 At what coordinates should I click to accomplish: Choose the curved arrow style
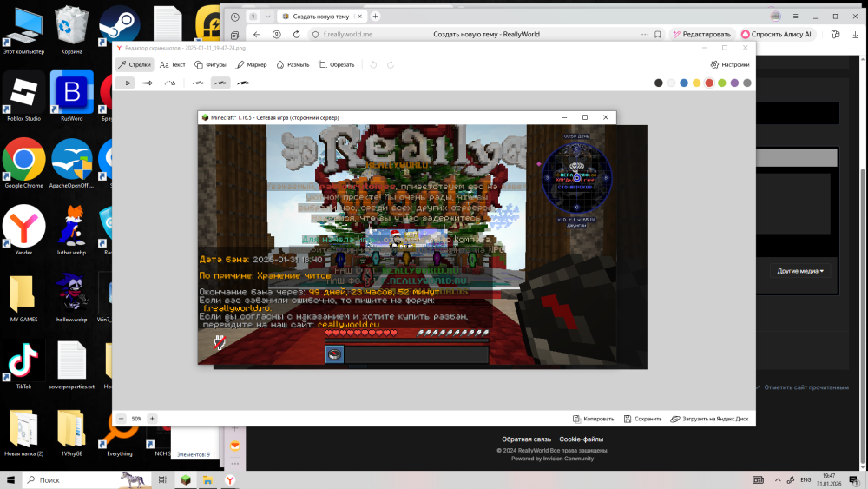(170, 83)
